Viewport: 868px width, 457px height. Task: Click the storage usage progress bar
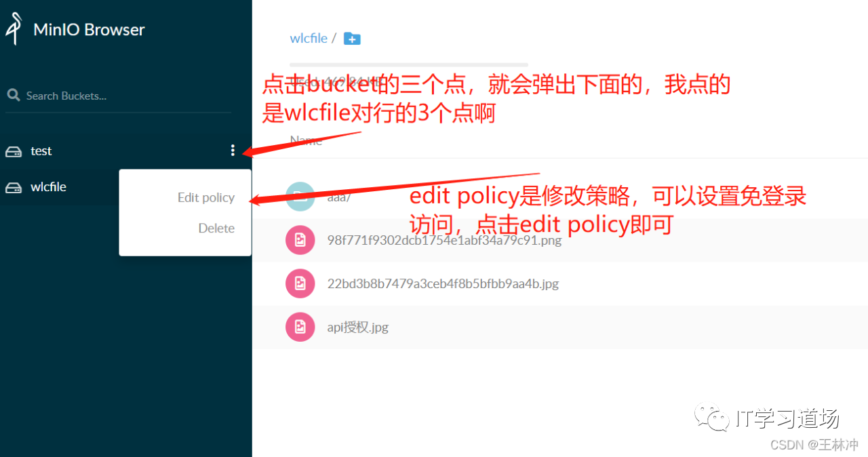[x=408, y=64]
